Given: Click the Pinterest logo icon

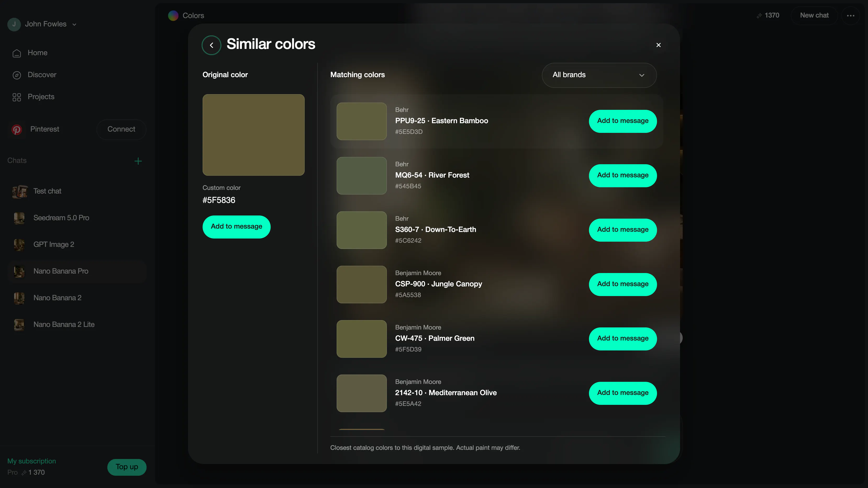Looking at the screenshot, I should coord(16,129).
